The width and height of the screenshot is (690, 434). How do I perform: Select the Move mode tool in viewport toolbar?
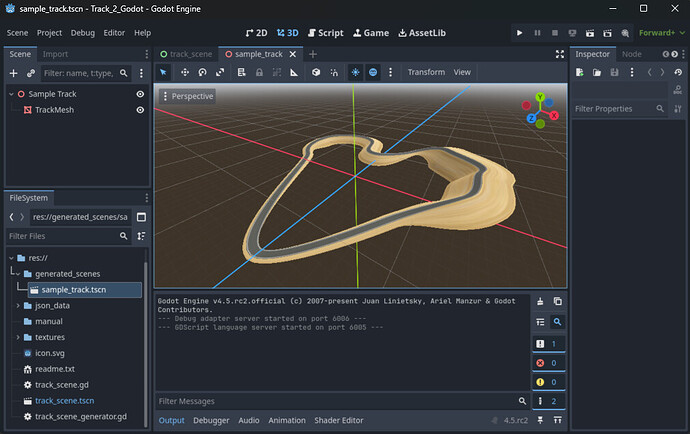(185, 72)
